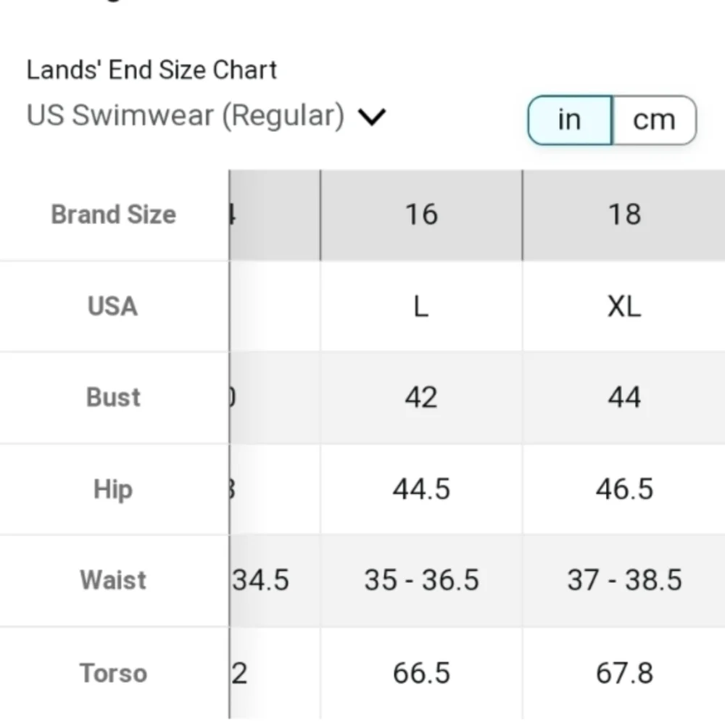Click the Hip row label

click(x=113, y=489)
